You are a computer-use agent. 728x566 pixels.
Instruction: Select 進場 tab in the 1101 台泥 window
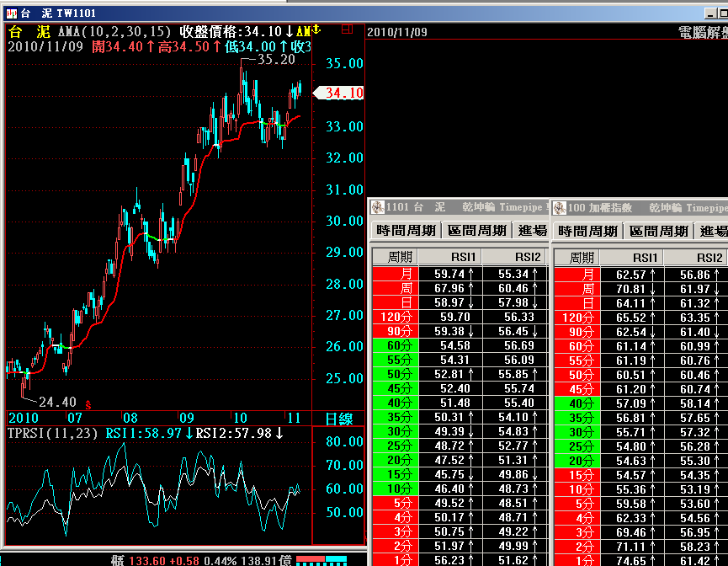[532, 231]
